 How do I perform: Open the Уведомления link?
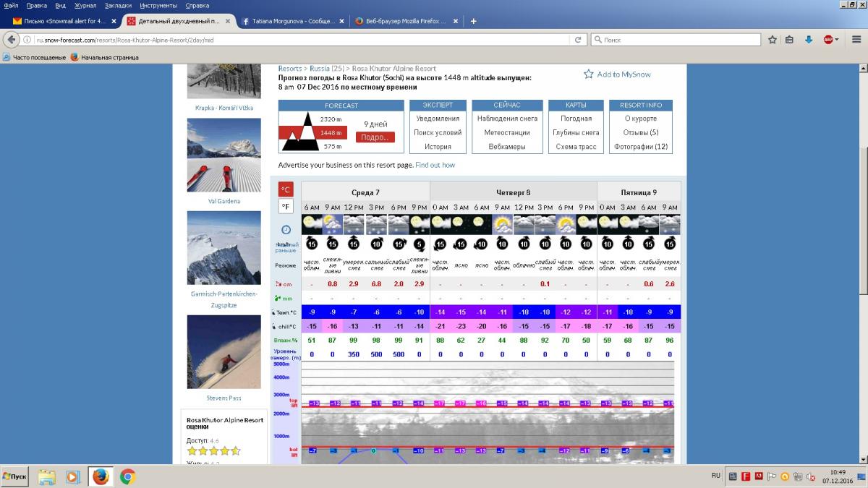[438, 119]
